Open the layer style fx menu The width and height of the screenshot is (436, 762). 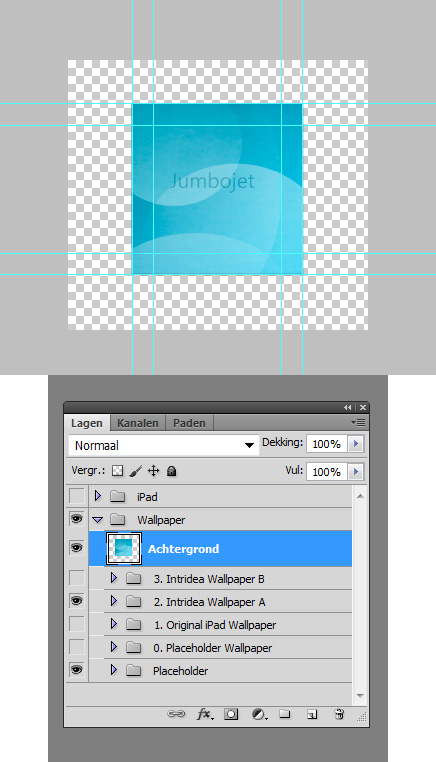pyautogui.click(x=205, y=714)
